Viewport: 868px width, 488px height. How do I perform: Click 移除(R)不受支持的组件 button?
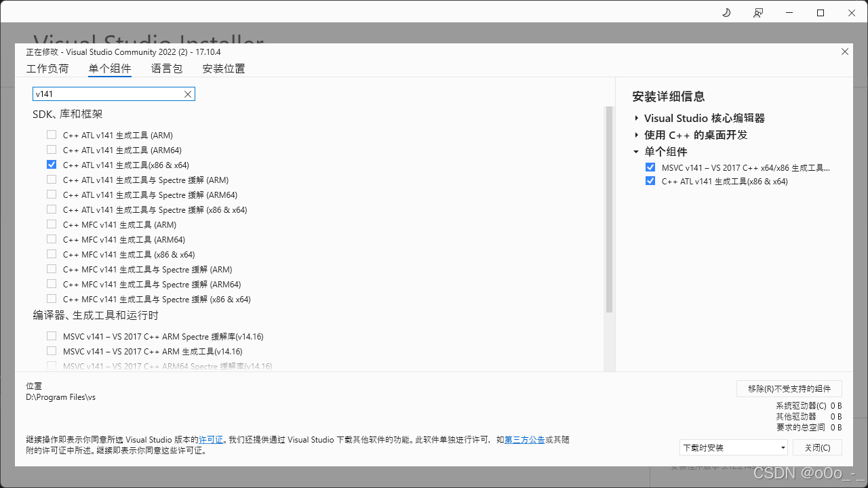[789, 388]
